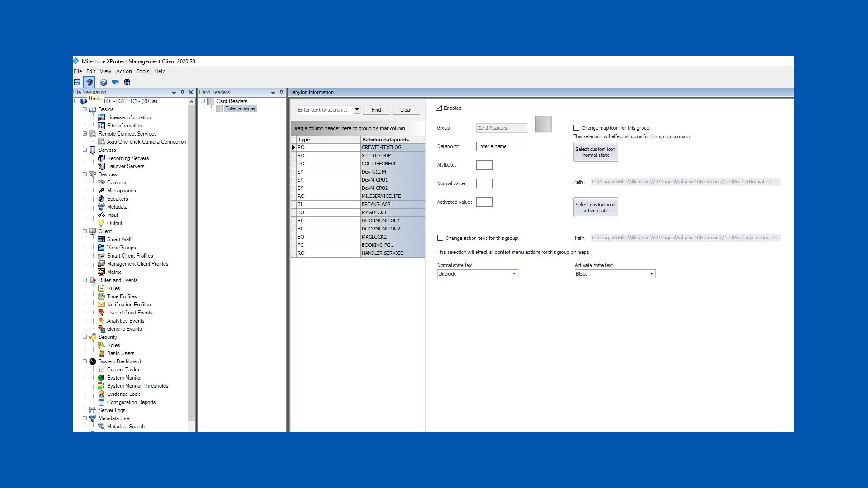This screenshot has height=488, width=868.
Task: Pin the Card Readers pane
Action: click(x=281, y=92)
